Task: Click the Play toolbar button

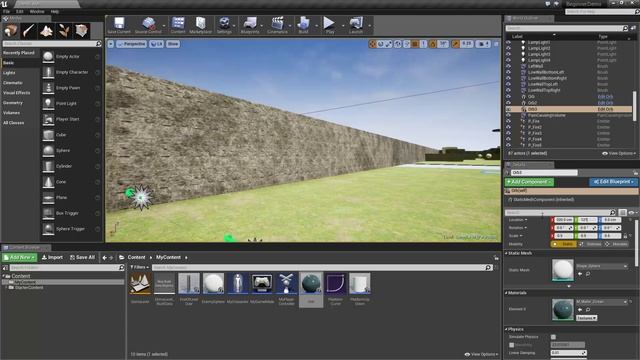Action: (329, 25)
